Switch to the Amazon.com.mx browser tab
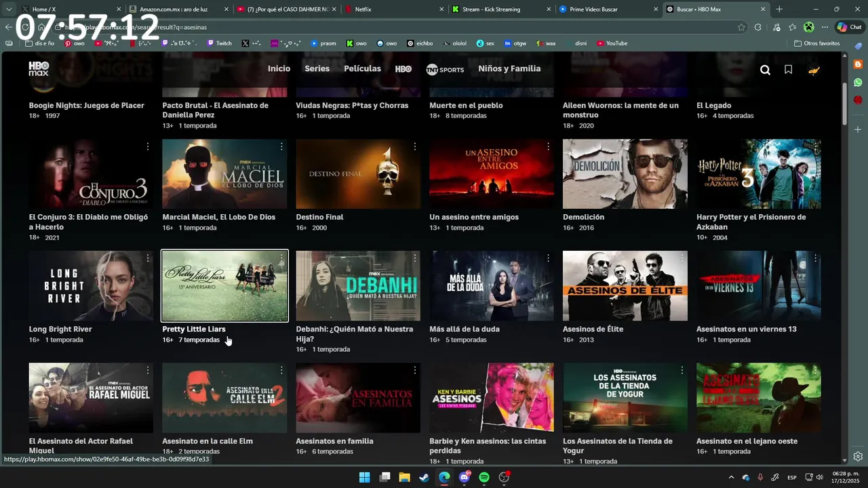This screenshot has height=488, width=868. coord(178,9)
